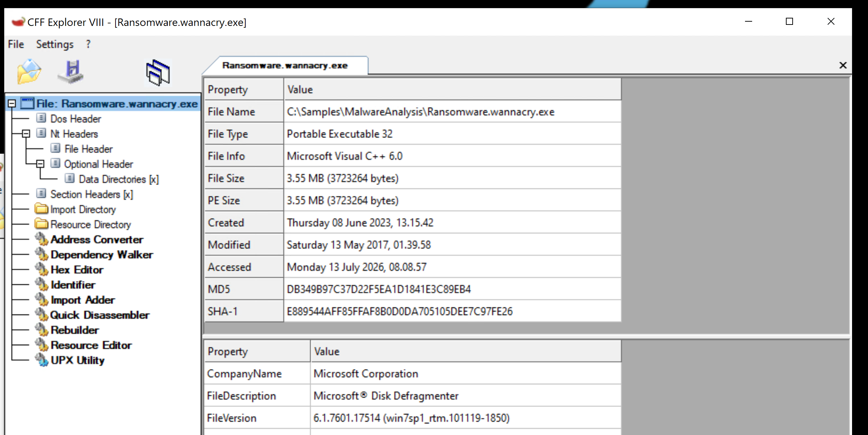Click the Resource Directory folder icon
868x435 pixels.
42,224
